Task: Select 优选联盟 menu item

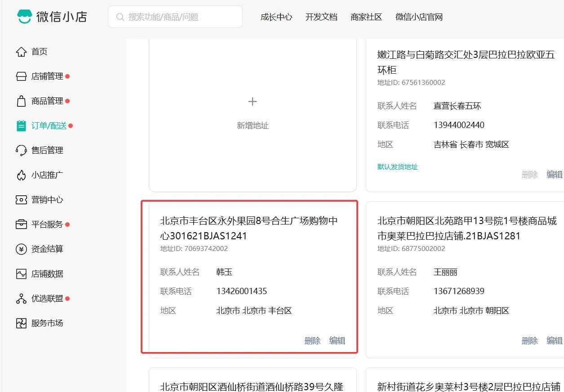Action: click(x=47, y=299)
